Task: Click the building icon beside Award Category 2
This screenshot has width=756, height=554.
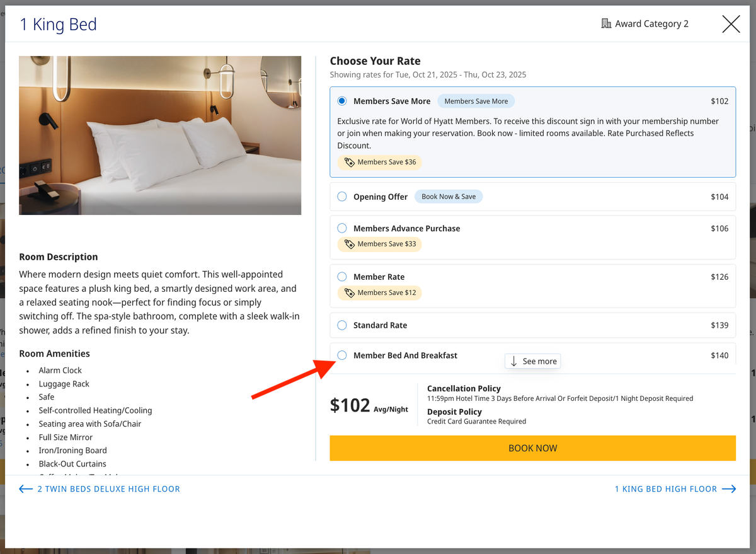Action: 605,23
